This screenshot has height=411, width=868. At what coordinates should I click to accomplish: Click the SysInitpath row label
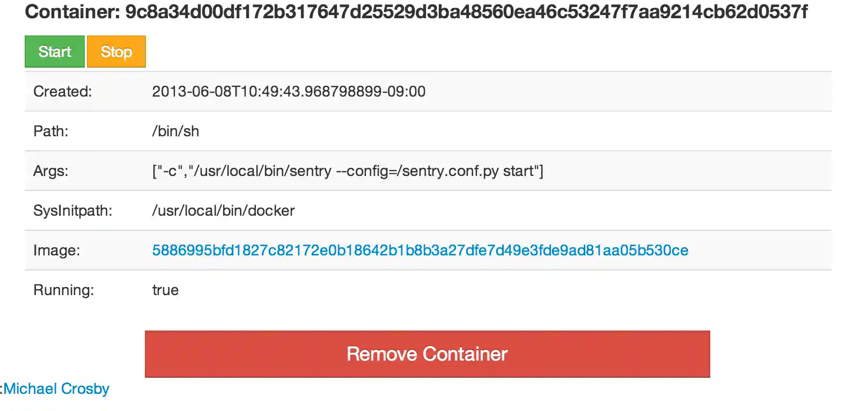click(x=73, y=210)
